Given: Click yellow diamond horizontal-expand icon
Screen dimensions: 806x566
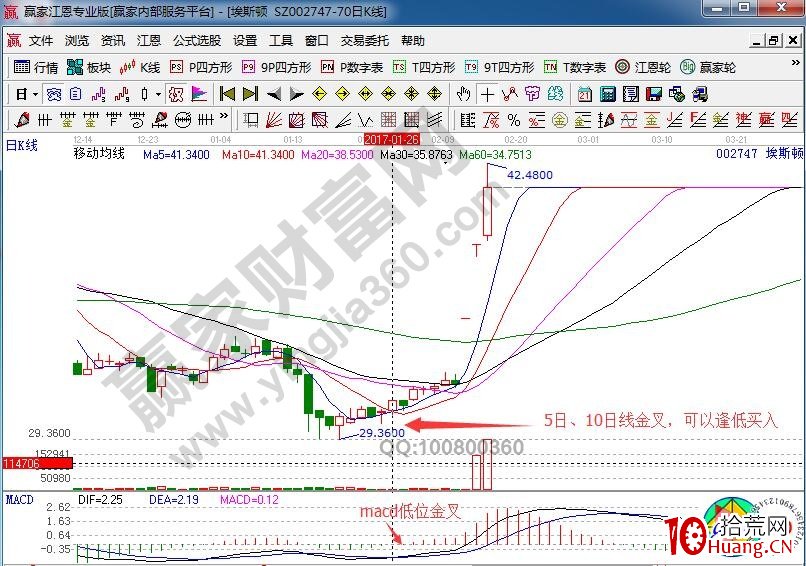Looking at the screenshot, I should tap(365, 94).
